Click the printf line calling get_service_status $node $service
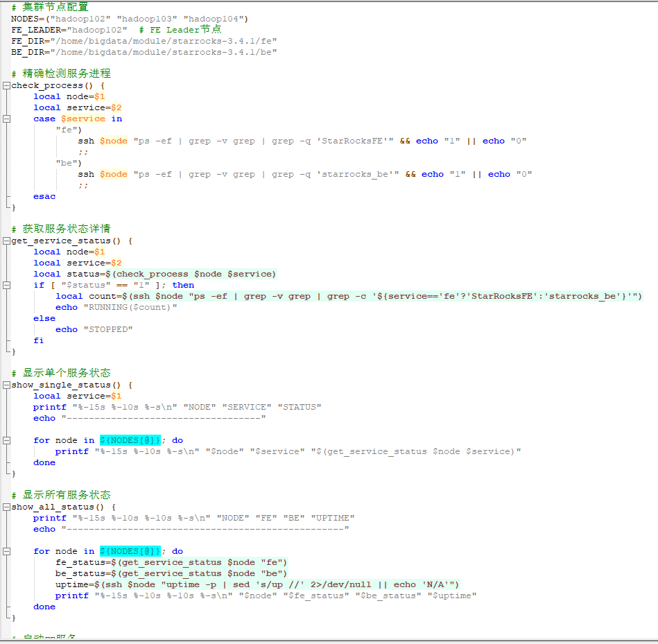 coord(288,451)
